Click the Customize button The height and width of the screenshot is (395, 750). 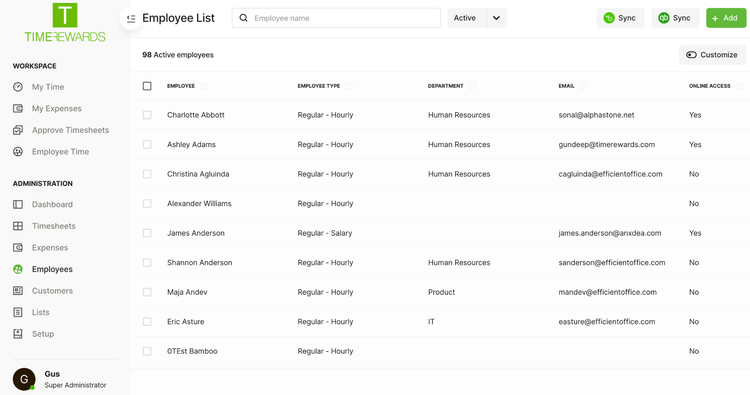tap(712, 55)
